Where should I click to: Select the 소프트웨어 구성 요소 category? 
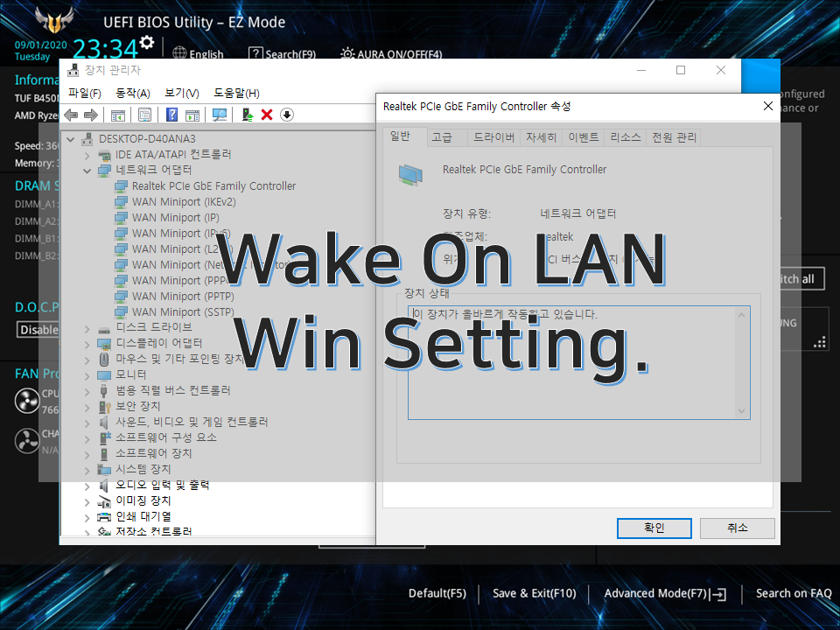coord(166,437)
